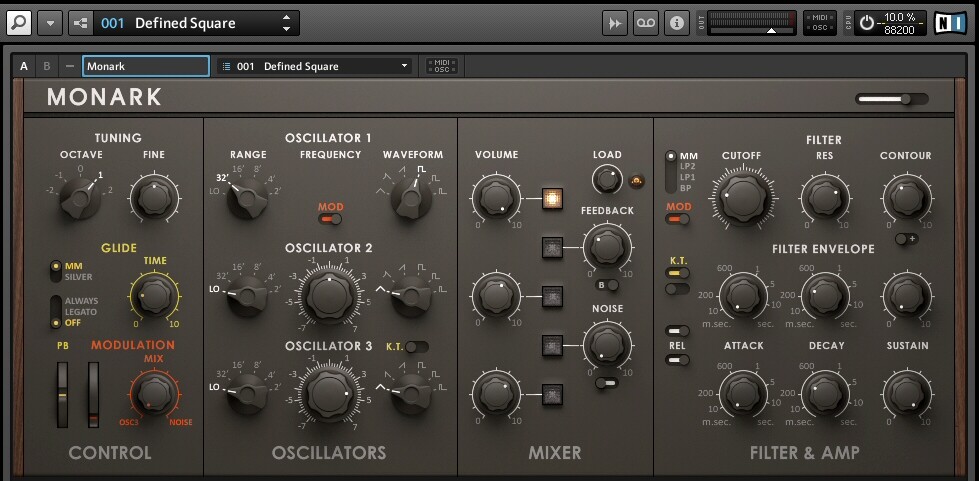This screenshot has width=979, height=481.
Task: Click the Oscillator 1 RANGE knob
Action: (x=247, y=199)
